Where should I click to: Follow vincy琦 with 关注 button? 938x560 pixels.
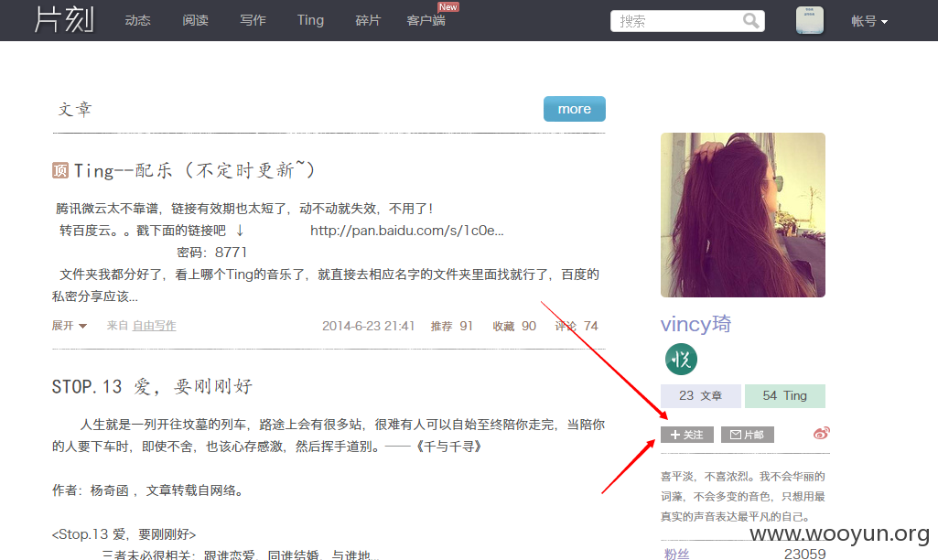pos(686,435)
